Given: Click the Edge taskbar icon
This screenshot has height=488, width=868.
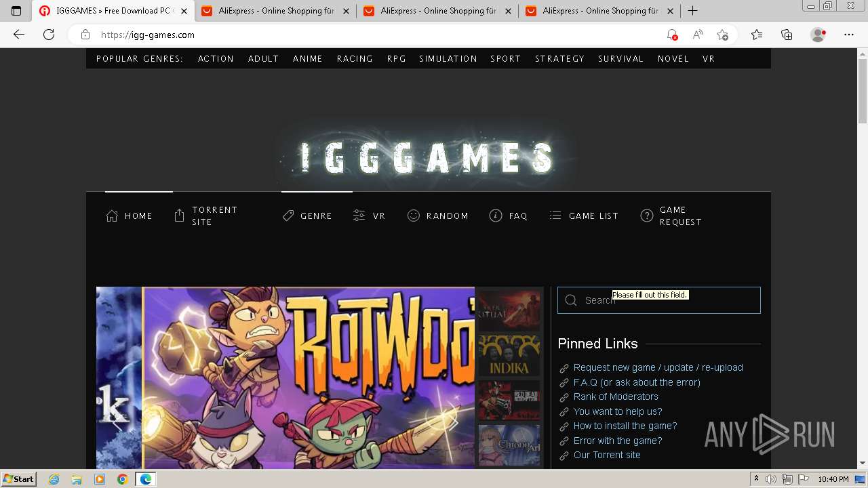Looking at the screenshot, I should pos(146,479).
